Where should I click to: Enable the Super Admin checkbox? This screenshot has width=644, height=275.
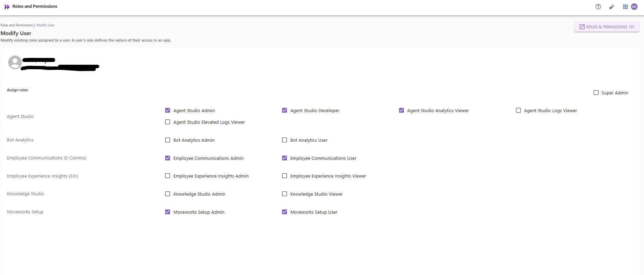(x=596, y=93)
